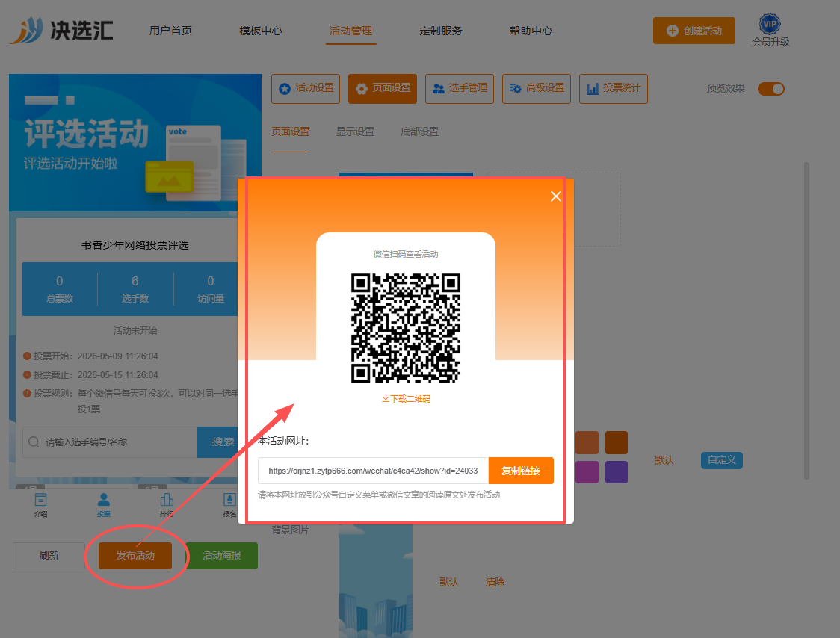Image resolution: width=840 pixels, height=638 pixels.
Task: Click the 搜索 button in the preview
Action: pos(218,442)
